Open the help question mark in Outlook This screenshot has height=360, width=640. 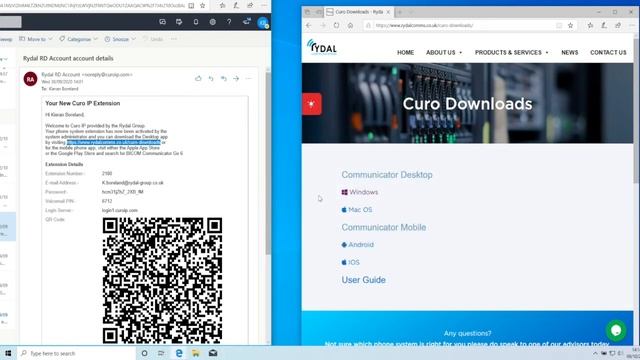click(x=229, y=22)
